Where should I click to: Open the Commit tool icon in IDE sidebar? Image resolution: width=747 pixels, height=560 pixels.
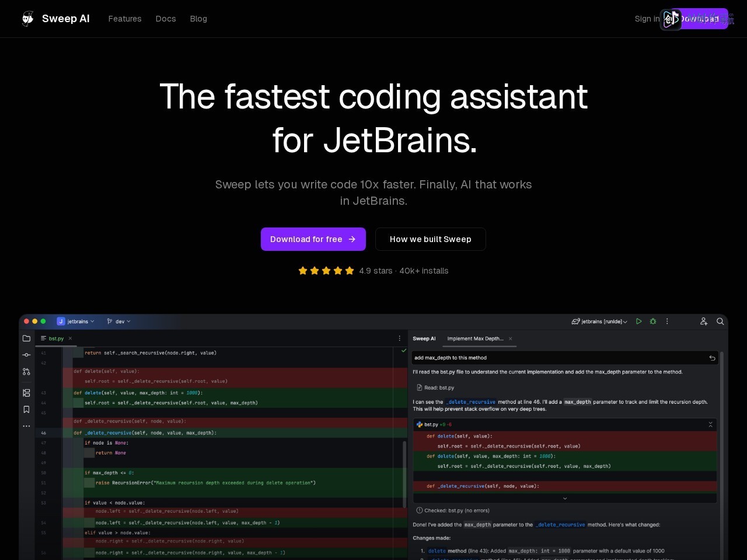(x=26, y=355)
